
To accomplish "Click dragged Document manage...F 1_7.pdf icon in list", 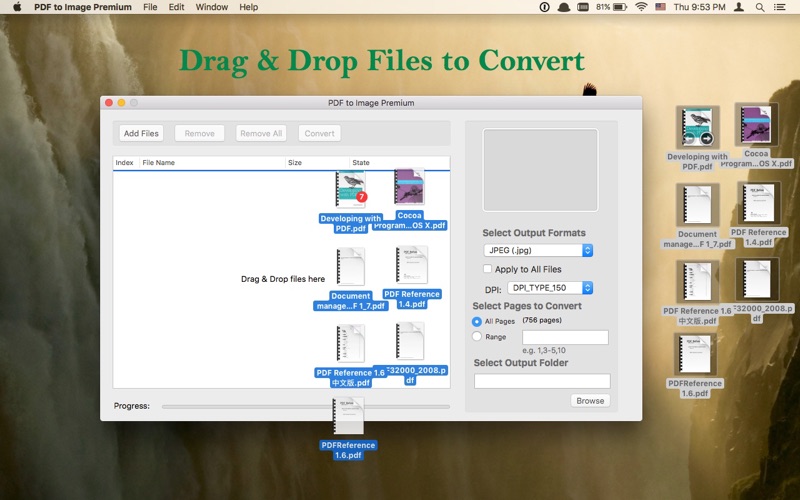I will (351, 267).
